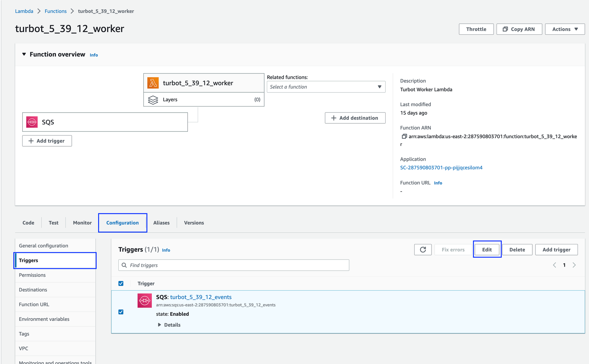The height and width of the screenshot is (364, 589).
Task: Click the copy icon beside Function ARN
Action: [404, 136]
